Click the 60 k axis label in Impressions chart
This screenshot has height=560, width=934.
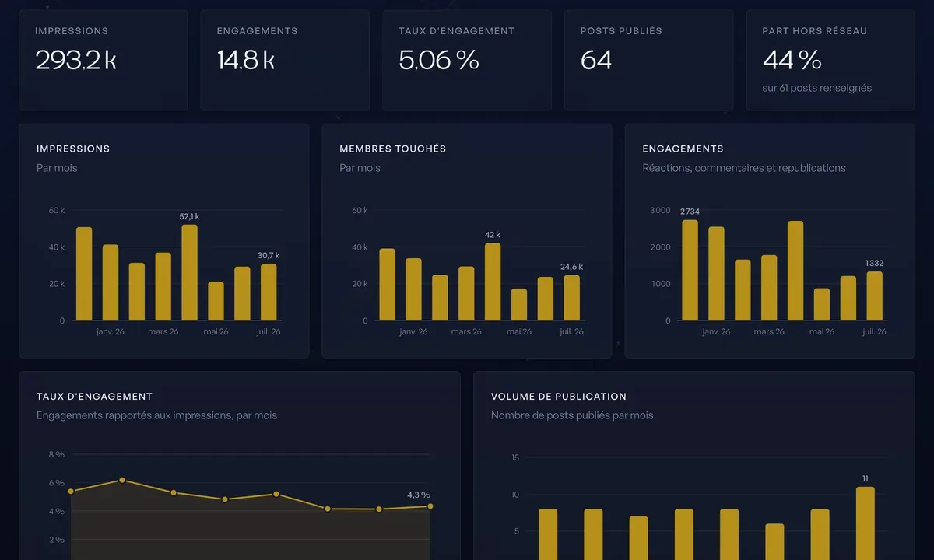57,210
